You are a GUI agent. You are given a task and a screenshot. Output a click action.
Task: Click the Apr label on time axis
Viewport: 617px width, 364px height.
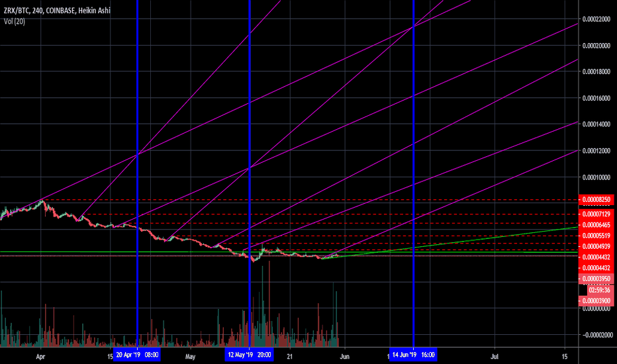40,357
